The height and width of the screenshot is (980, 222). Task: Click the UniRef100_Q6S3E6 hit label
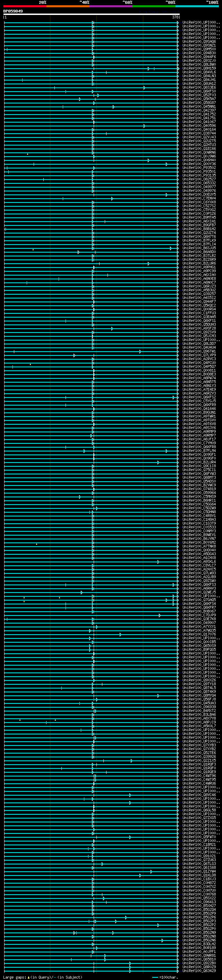[199, 88]
